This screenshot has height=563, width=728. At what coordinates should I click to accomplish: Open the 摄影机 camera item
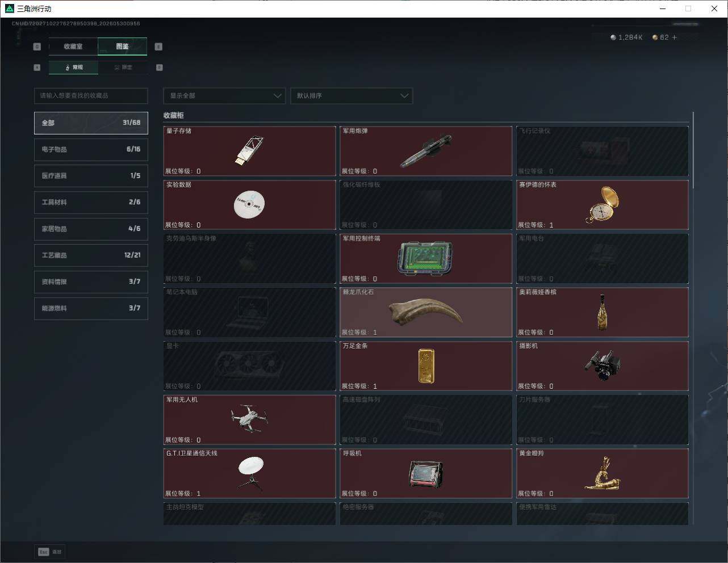pos(603,366)
